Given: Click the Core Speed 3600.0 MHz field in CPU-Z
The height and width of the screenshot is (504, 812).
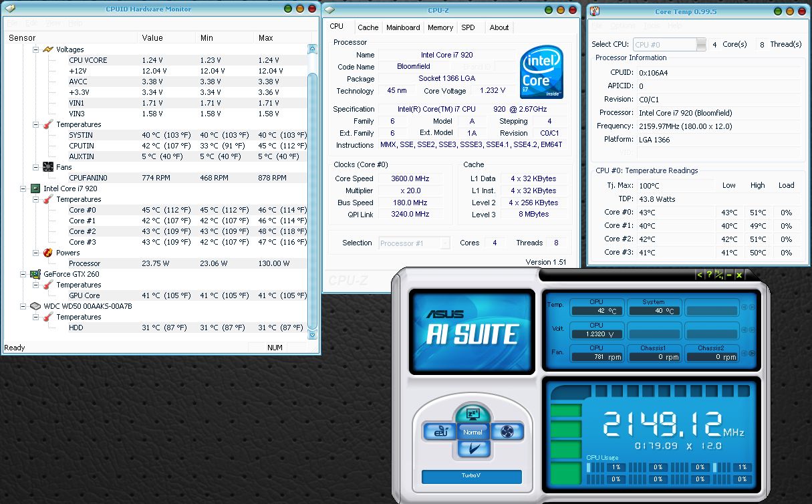Looking at the screenshot, I should pyautogui.click(x=410, y=178).
